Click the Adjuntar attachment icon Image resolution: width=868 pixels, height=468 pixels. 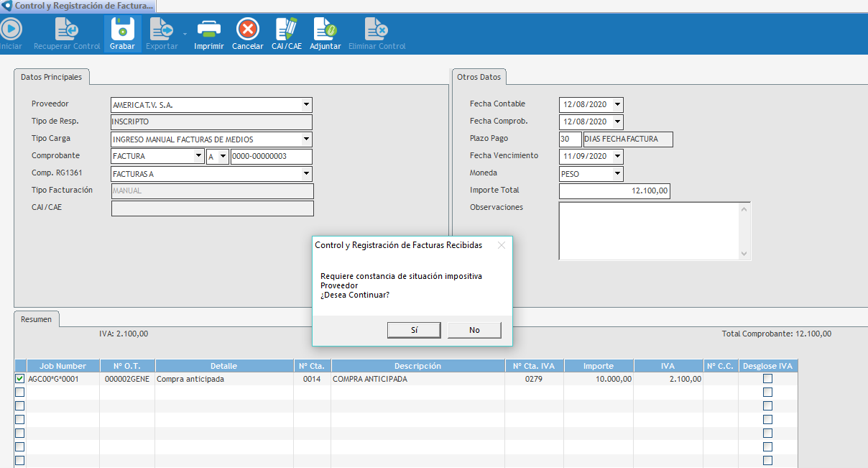click(325, 29)
